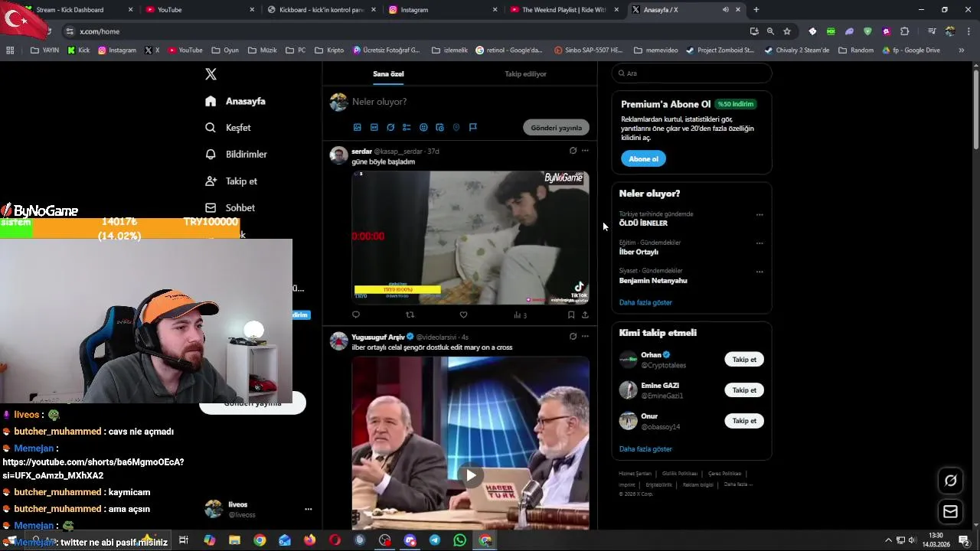980x551 pixels.
Task: Click the flag icon in composer
Action: (472, 128)
